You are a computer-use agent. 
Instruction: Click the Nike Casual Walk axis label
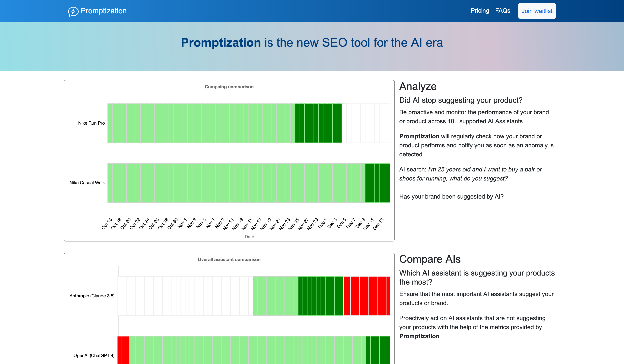tap(87, 183)
